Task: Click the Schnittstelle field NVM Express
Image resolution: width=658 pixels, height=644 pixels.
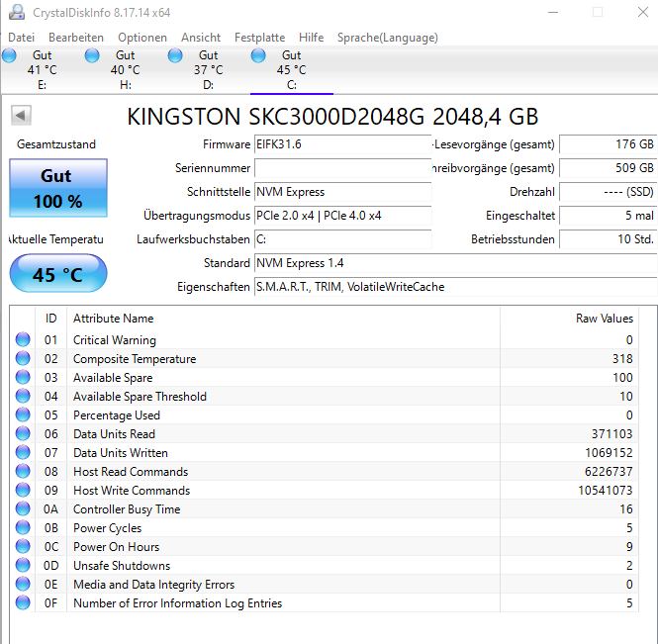Action: [342, 192]
